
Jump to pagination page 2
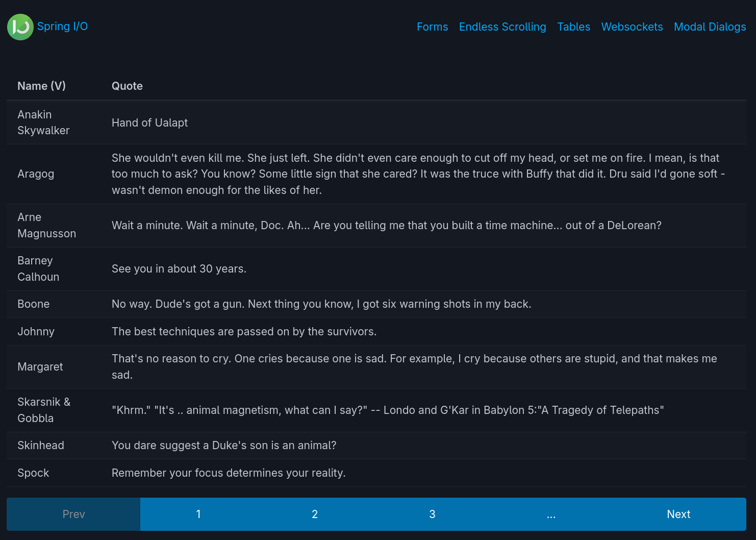(315, 514)
